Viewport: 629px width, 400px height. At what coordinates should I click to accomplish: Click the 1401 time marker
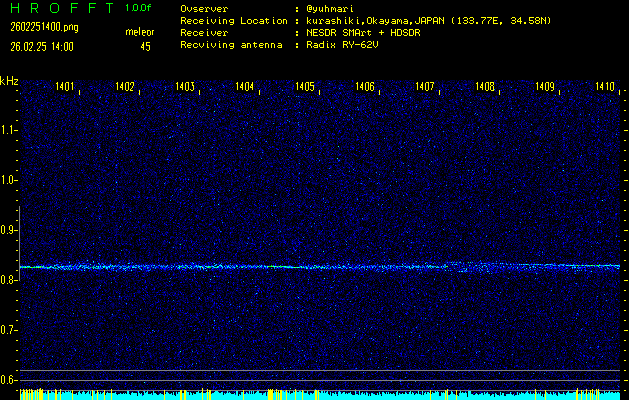coord(65,88)
